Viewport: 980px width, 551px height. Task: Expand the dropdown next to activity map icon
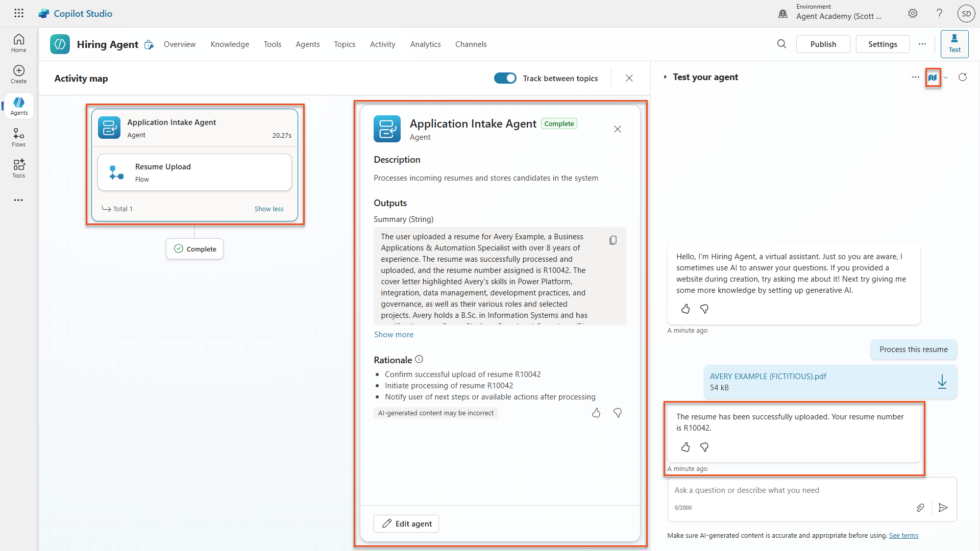click(946, 78)
